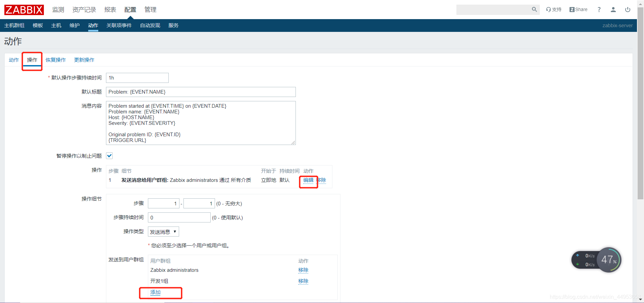This screenshot has width=644, height=303.
Task: Go to 主机群组 submenu
Action: pos(14,26)
